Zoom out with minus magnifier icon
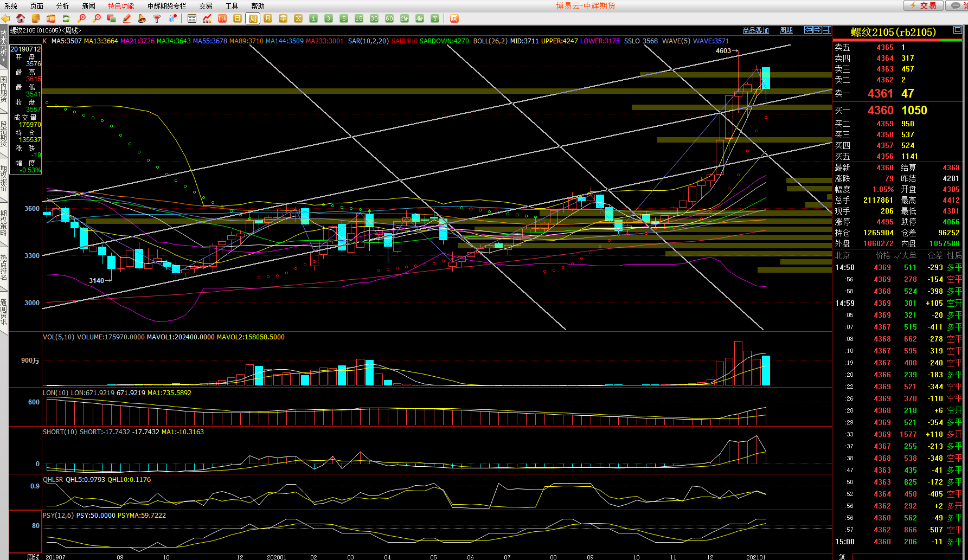This screenshot has height=560, width=968. pos(97,18)
